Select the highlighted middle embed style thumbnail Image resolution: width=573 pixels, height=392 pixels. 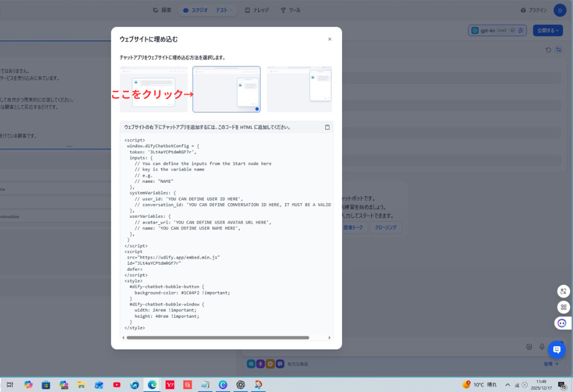pos(226,89)
